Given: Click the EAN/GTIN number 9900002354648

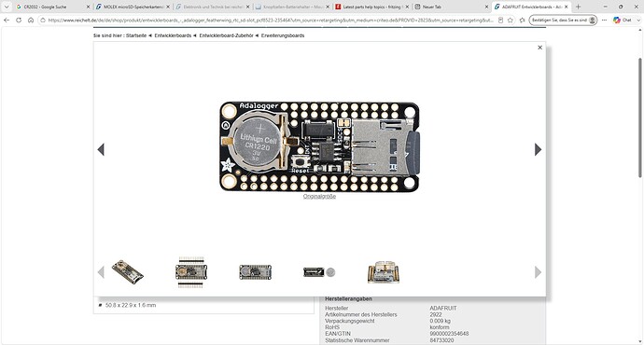Looking at the screenshot, I should point(449,334).
